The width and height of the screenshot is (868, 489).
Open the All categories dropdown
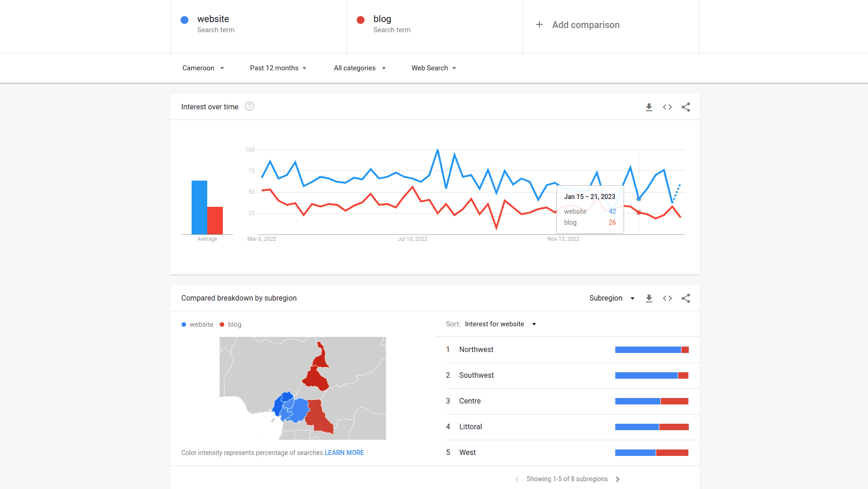pos(360,68)
